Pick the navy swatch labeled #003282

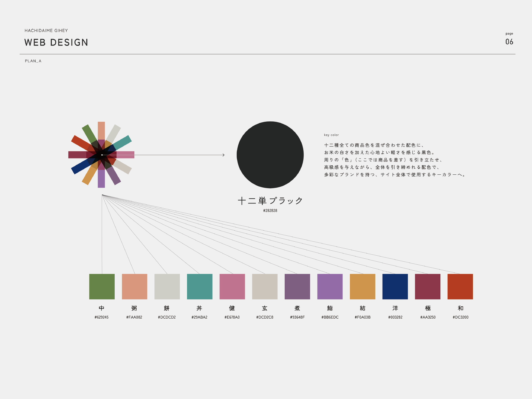pyautogui.click(x=395, y=286)
